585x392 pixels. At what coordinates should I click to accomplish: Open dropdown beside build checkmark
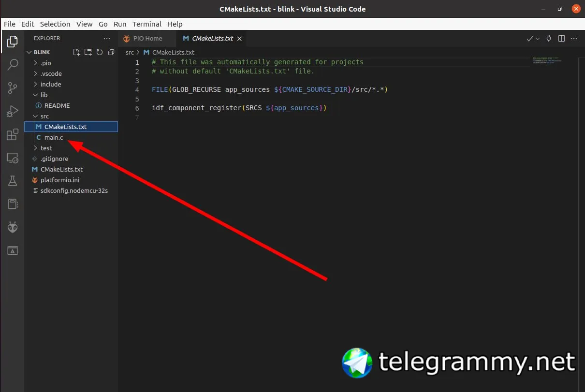(x=538, y=39)
